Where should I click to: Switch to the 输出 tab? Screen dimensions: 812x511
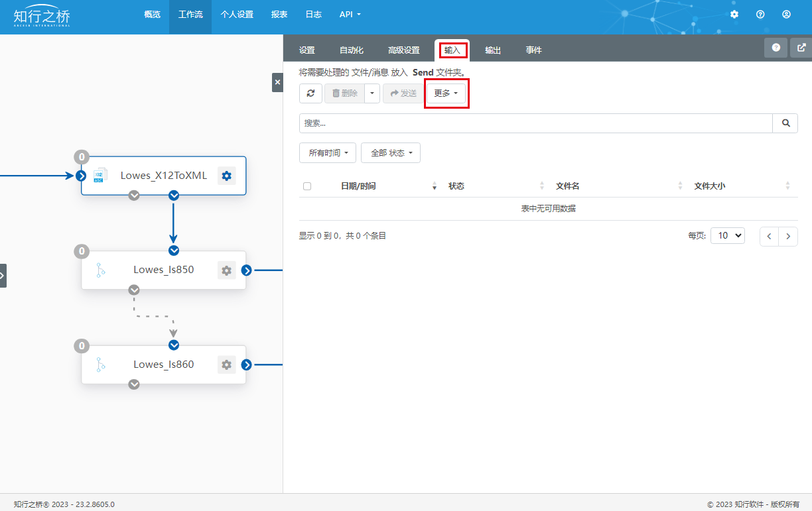click(x=493, y=50)
